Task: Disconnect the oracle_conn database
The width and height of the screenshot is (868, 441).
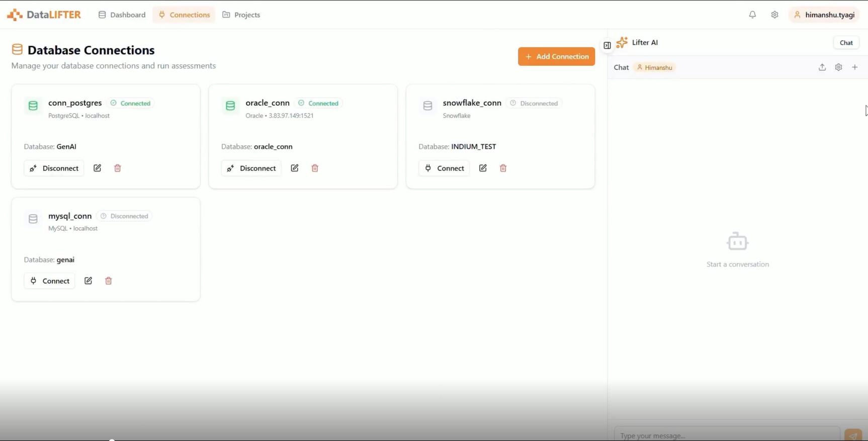Action: click(x=251, y=168)
